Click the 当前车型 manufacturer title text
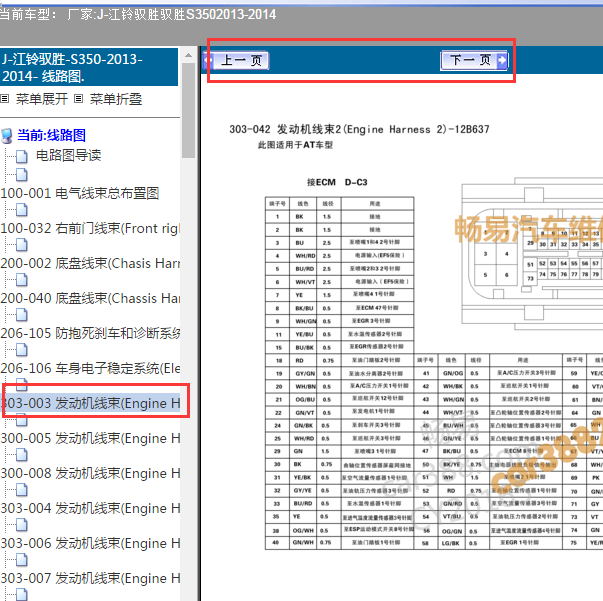This screenshot has height=601, width=603. 138,15
